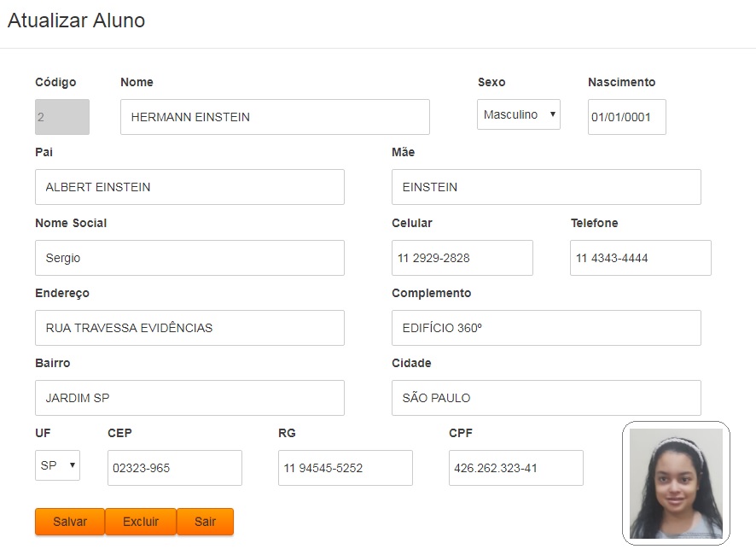The width and height of the screenshot is (756, 555).
Task: Select the CEP input field
Action: pos(175,468)
